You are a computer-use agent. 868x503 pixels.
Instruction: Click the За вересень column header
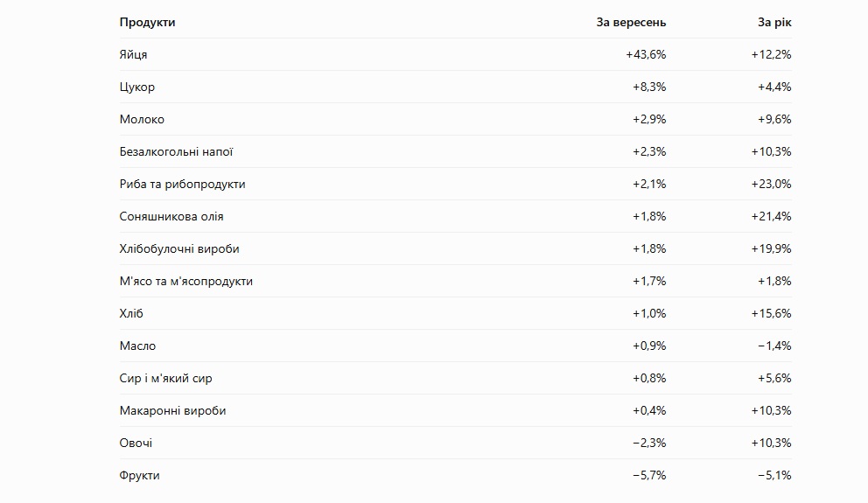tap(631, 23)
